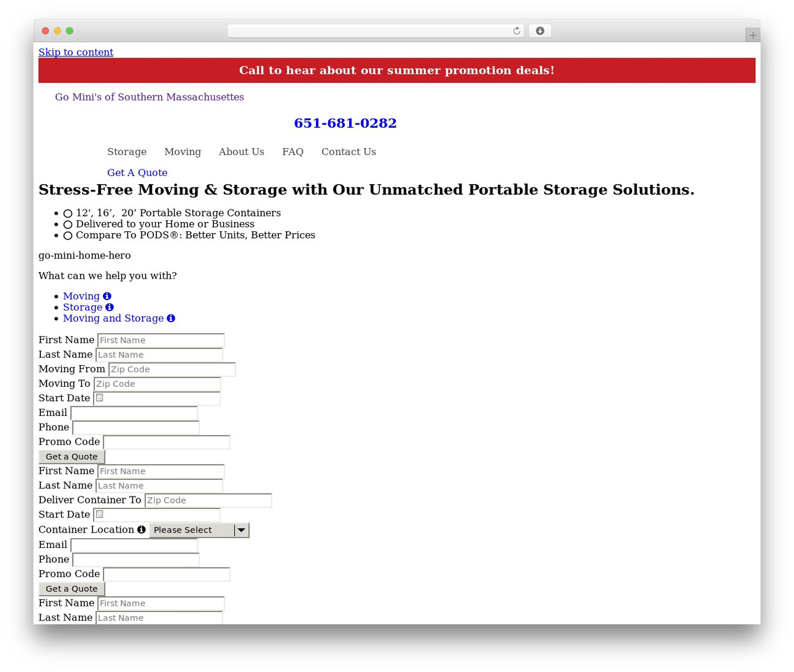Click info icon beside Moving and Storage
Viewport: 794px width, 672px height.
[171, 319]
